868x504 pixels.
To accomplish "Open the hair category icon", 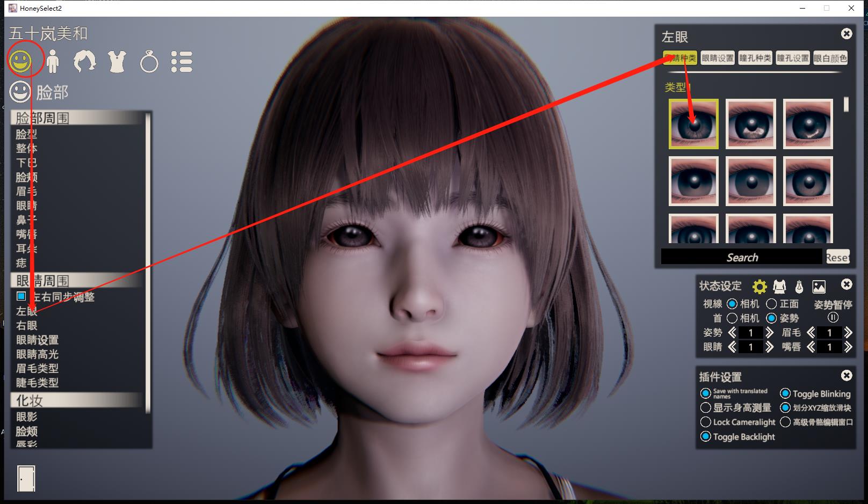I will tap(84, 62).
